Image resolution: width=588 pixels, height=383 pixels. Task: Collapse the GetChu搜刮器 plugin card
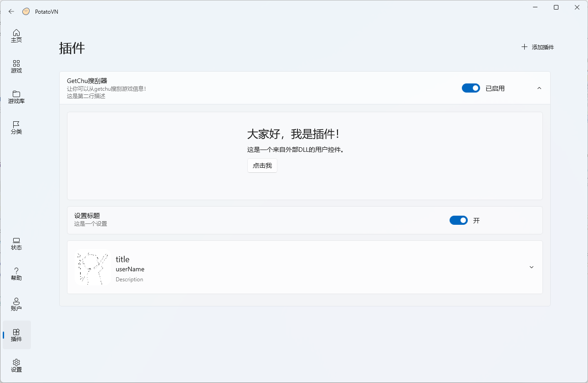pos(539,88)
